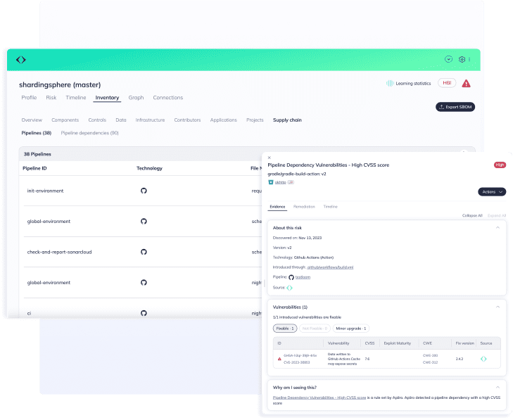Switch to the Remediation tab
Screen dimensions: 513x420
click(x=304, y=207)
